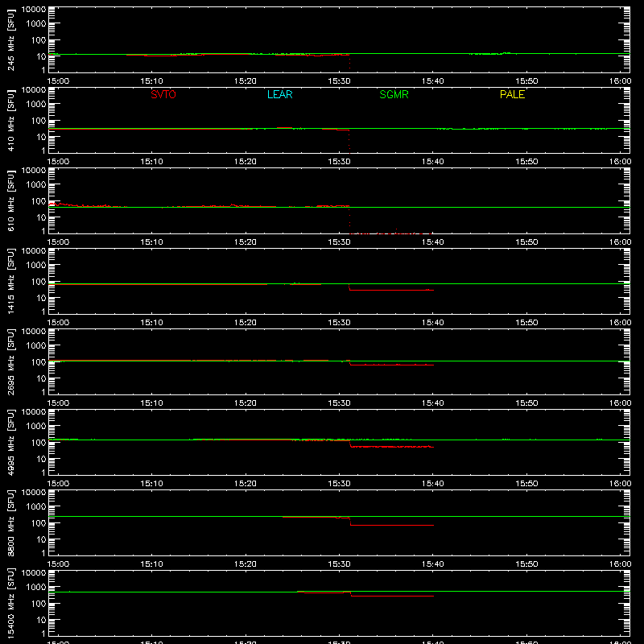Click the 15:00 tick label under the 245 MHz plot
This screenshot has height=644, width=644.
[58, 81]
